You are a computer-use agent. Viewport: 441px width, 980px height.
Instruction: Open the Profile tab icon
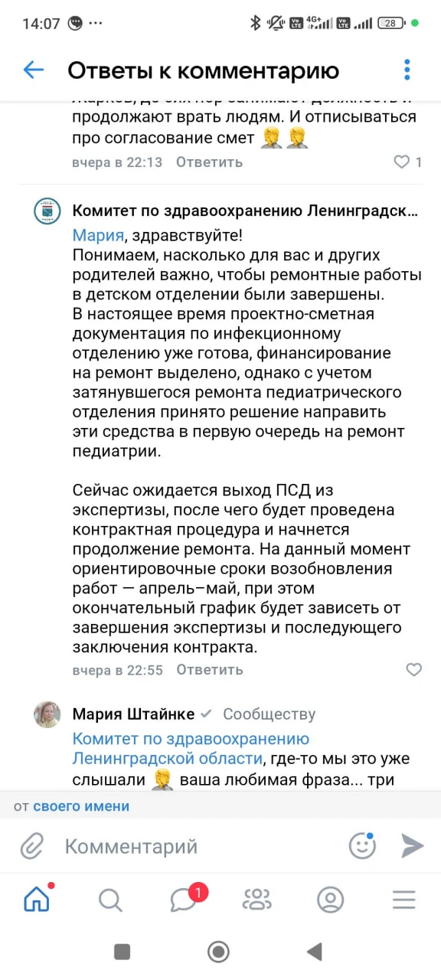click(x=331, y=900)
